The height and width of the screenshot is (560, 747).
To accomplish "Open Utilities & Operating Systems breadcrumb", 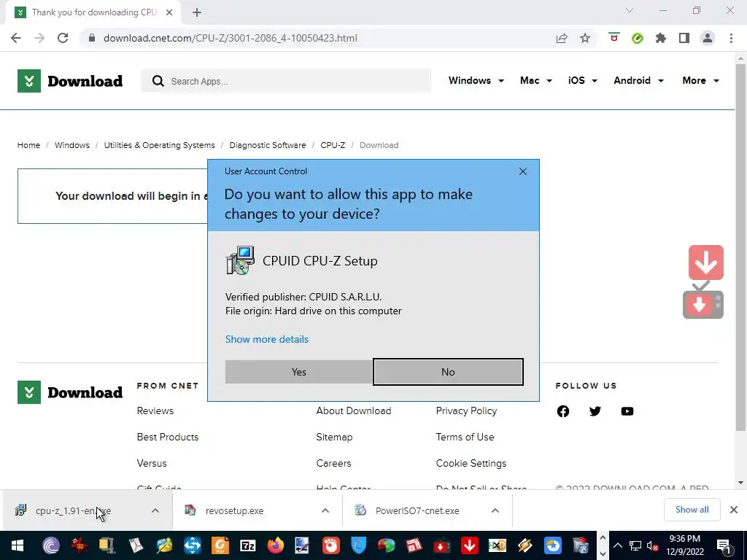I will coord(159,145).
